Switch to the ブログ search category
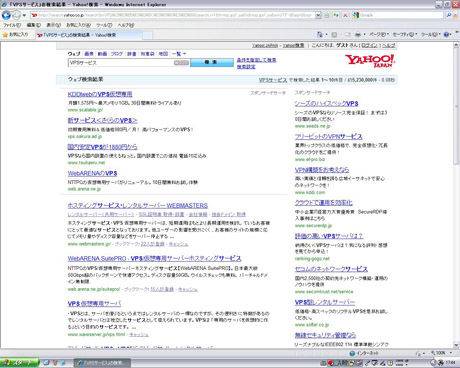 117,54
